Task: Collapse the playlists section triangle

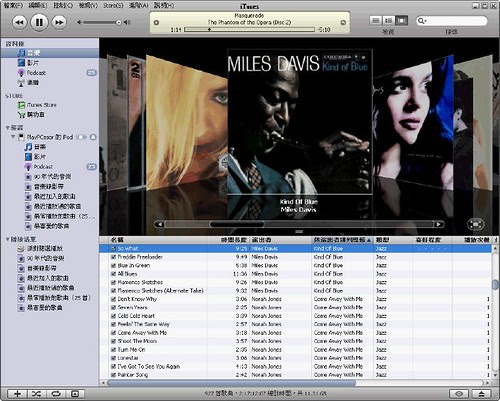Action: click(7, 239)
